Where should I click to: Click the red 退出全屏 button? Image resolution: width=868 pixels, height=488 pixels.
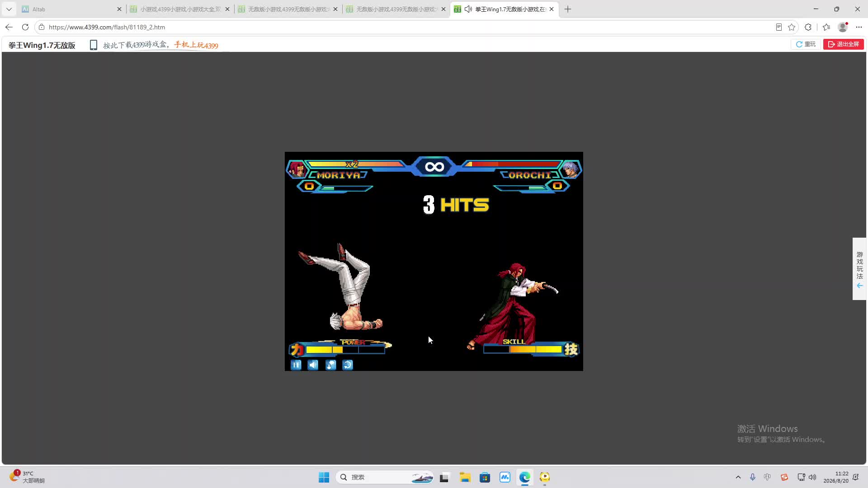click(x=844, y=44)
